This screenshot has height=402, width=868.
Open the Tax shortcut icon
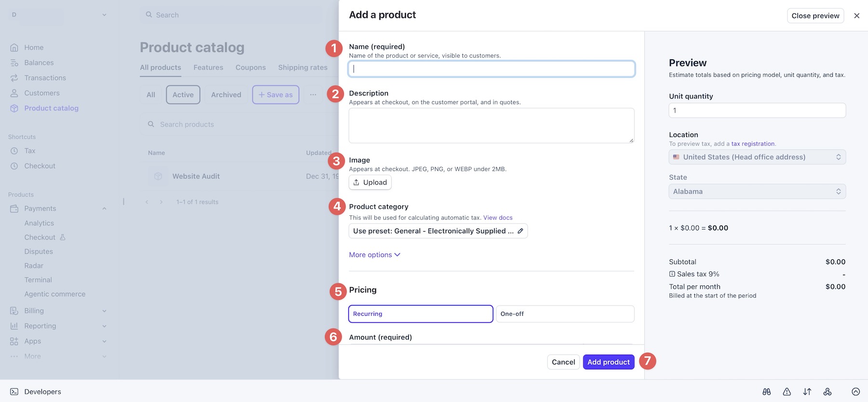[14, 151]
